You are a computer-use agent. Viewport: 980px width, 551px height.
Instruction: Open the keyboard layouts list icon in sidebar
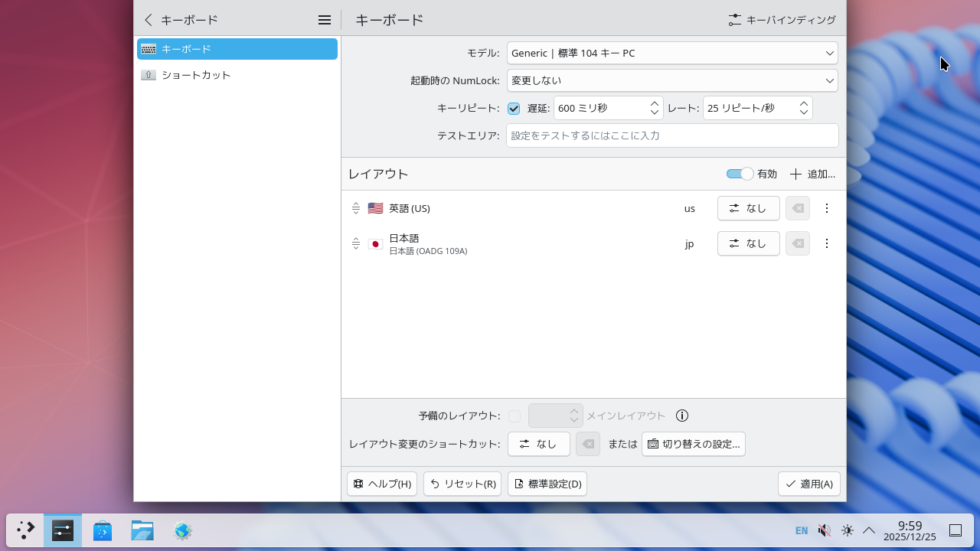[x=149, y=48]
